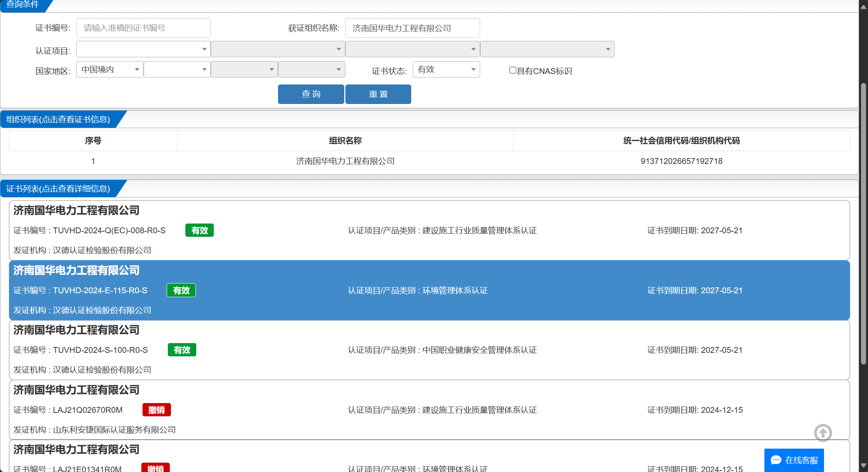Focus the 证书编号 input field

pos(143,28)
